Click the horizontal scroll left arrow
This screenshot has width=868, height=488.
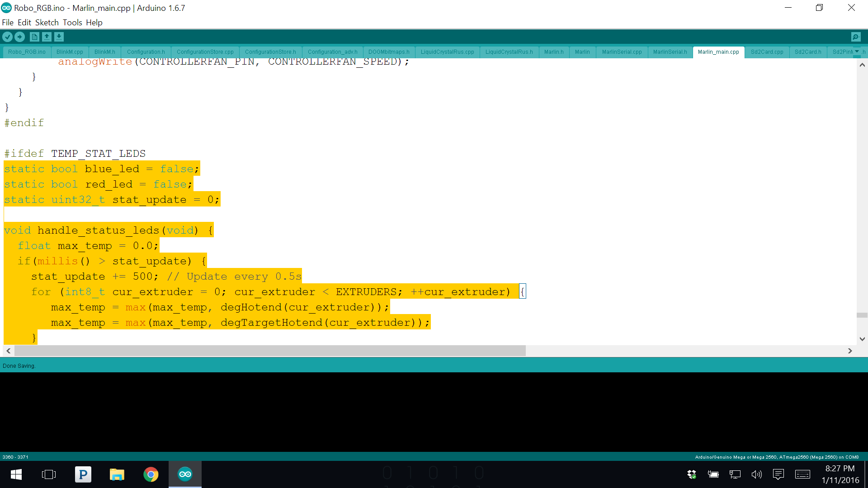[x=9, y=351]
